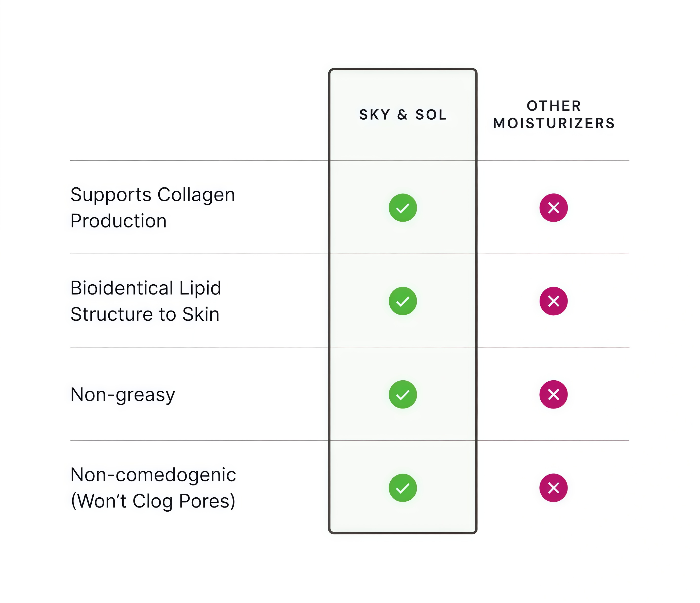Click the Non-comedogenic text line

153,475
